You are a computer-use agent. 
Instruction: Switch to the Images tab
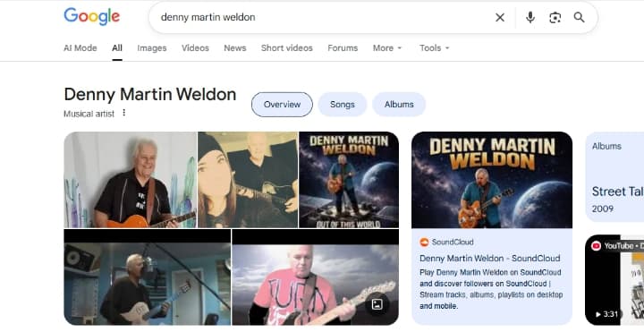point(152,48)
